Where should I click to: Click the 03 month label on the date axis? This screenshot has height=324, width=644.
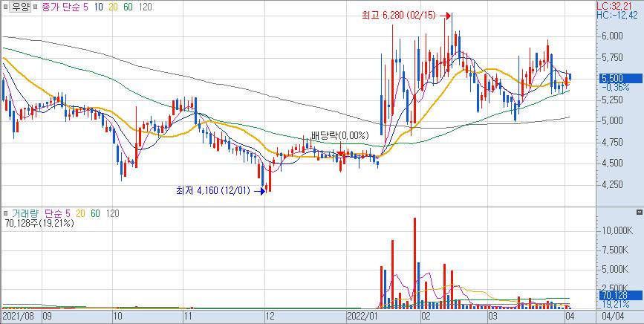(x=492, y=317)
